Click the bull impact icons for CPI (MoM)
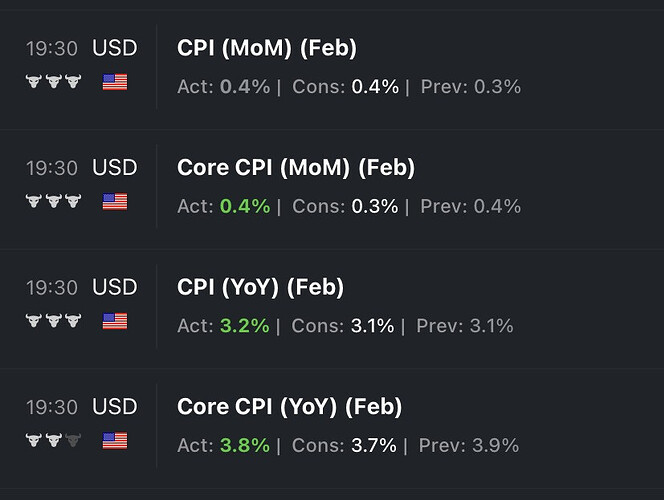 [x=53, y=82]
